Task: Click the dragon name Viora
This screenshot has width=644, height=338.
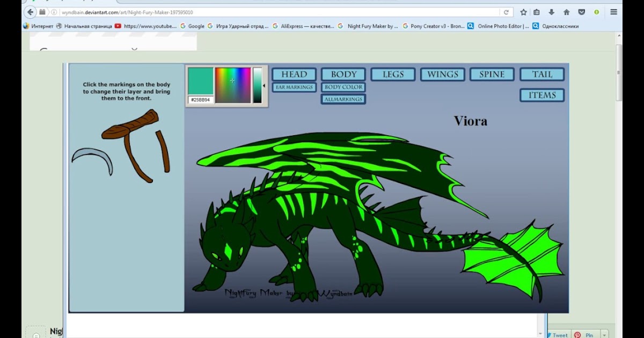Action: [471, 121]
